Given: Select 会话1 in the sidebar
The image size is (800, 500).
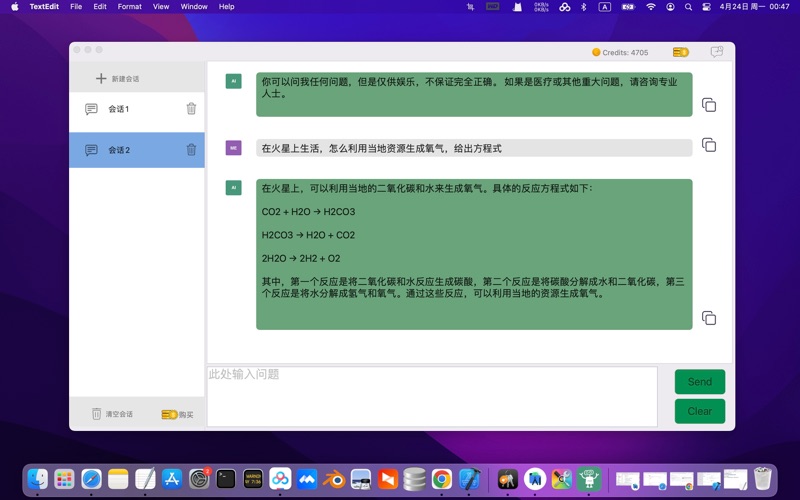Looking at the screenshot, I should coord(118,109).
